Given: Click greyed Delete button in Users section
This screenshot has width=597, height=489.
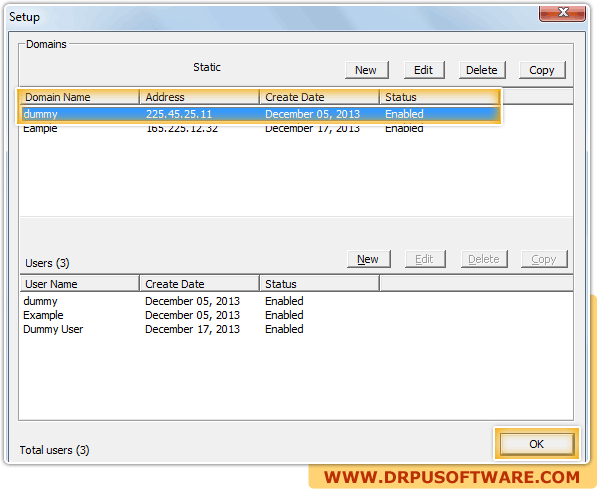Looking at the screenshot, I should 484,259.
